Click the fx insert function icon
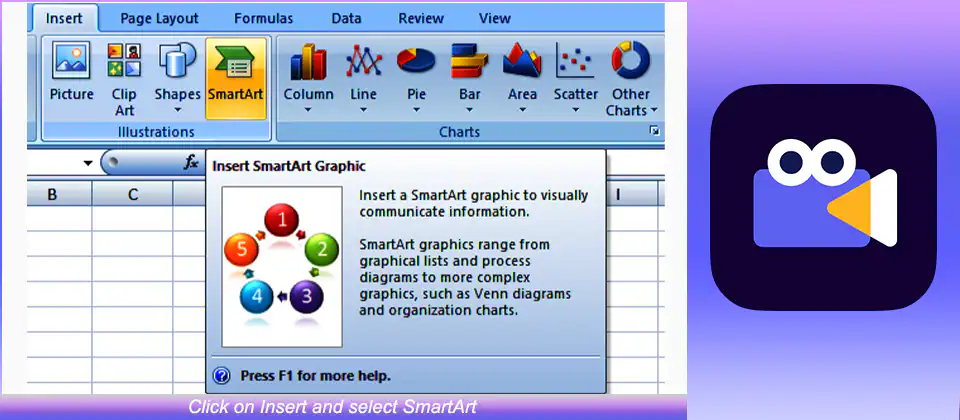Image resolution: width=960 pixels, height=420 pixels. tap(192, 162)
